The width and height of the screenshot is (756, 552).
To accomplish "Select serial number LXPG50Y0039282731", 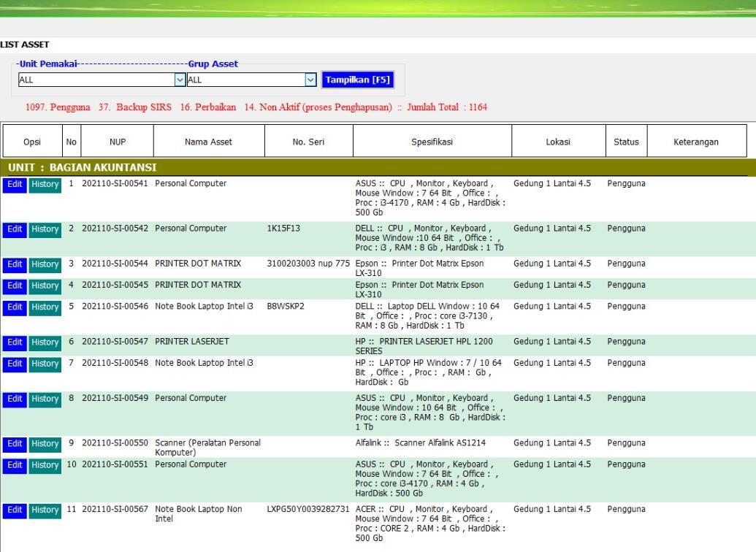I will pyautogui.click(x=308, y=509).
